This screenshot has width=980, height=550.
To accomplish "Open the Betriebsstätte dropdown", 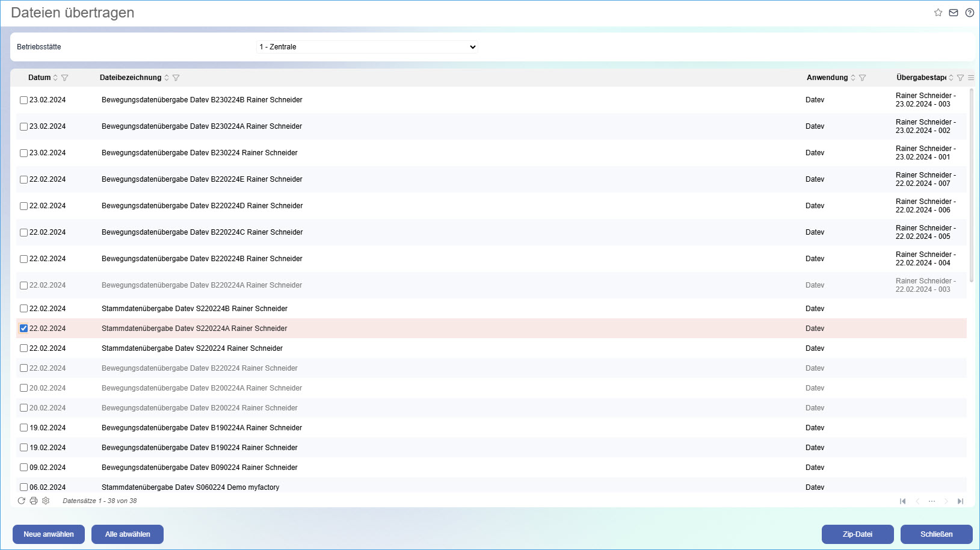I will (x=367, y=47).
